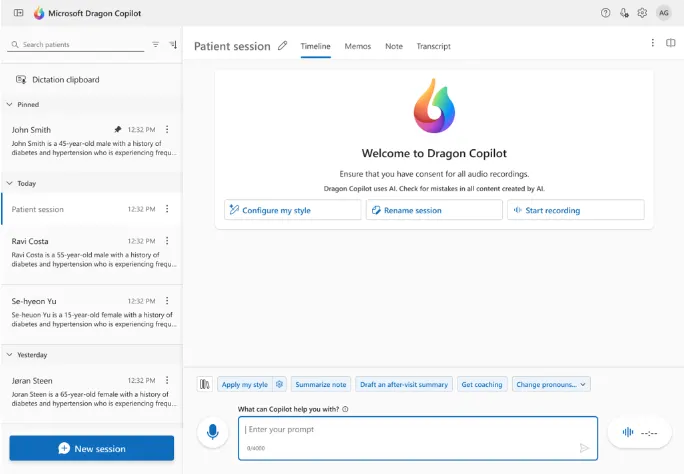Open more options for Se-hyeon Yu

[x=167, y=301]
